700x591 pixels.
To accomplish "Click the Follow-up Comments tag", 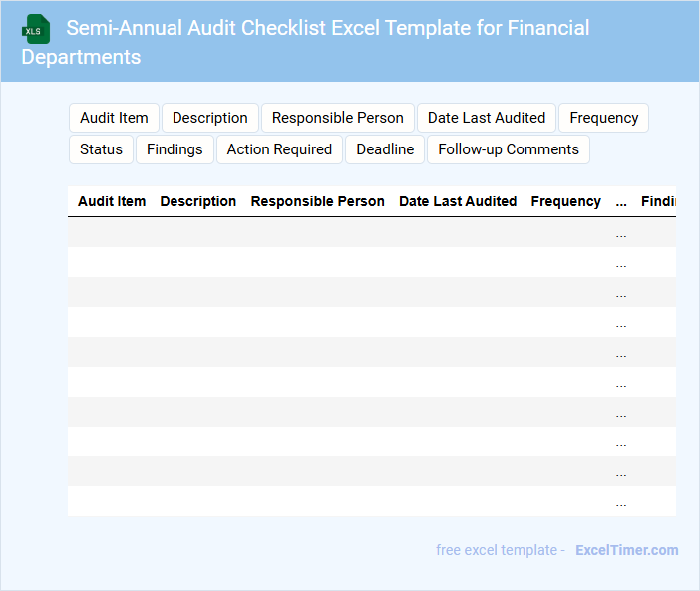I will [509, 149].
